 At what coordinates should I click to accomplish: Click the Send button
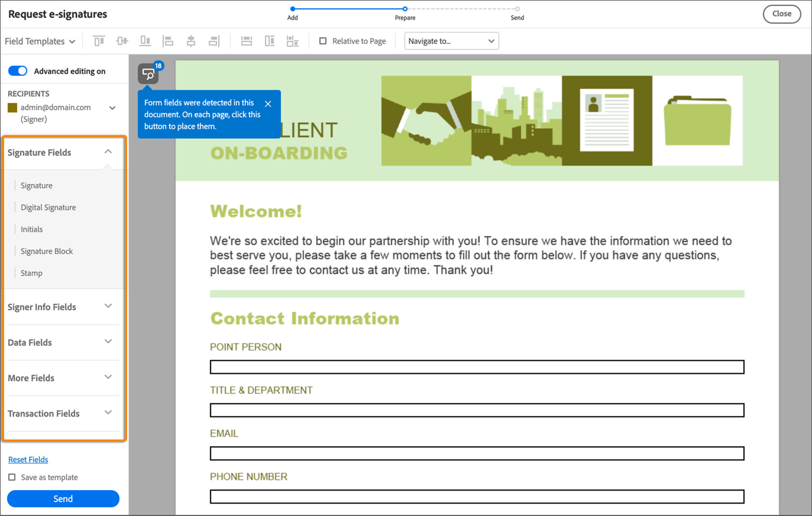63,499
